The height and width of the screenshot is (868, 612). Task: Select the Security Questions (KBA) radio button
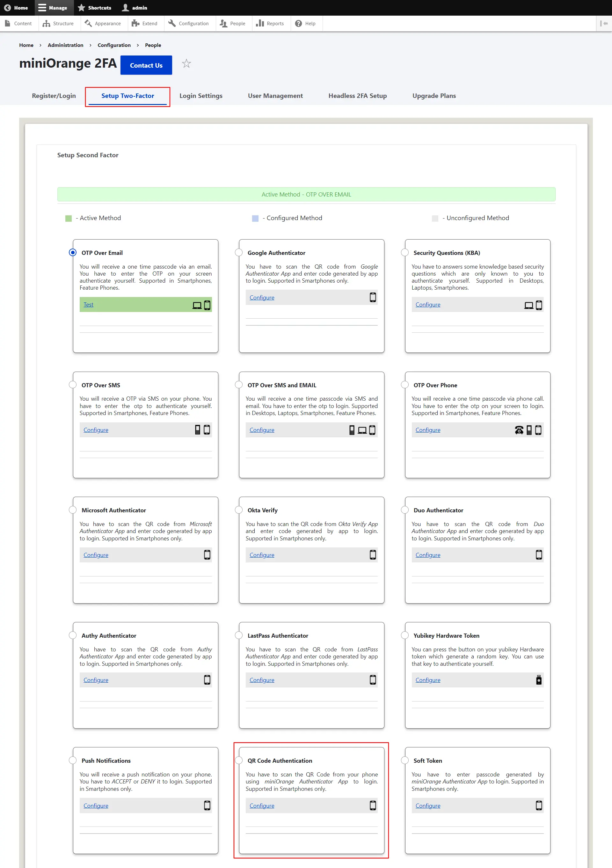click(404, 252)
